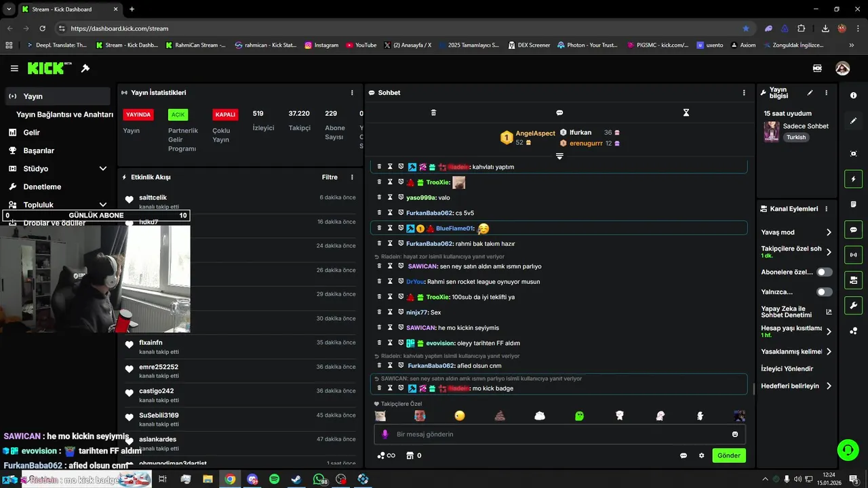Open Takipçilere özel sohbet options
The width and height of the screenshot is (868, 488).
pos(796,251)
